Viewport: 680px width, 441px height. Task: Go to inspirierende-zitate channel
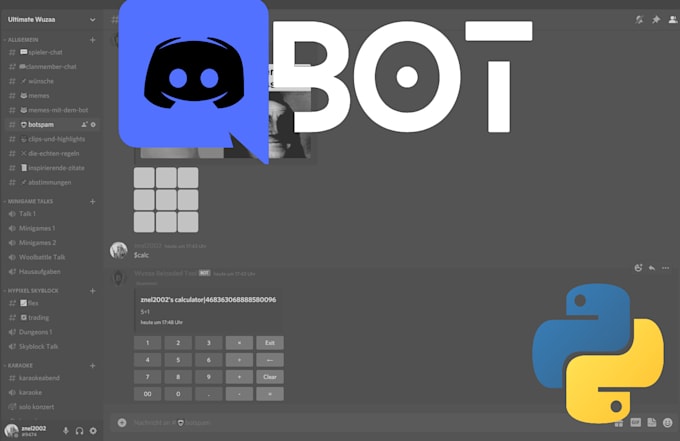[x=51, y=168]
